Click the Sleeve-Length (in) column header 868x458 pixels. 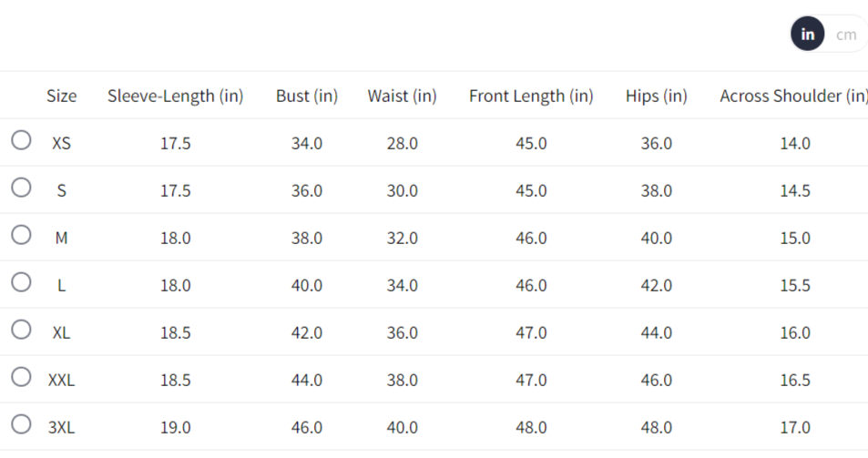(x=176, y=96)
